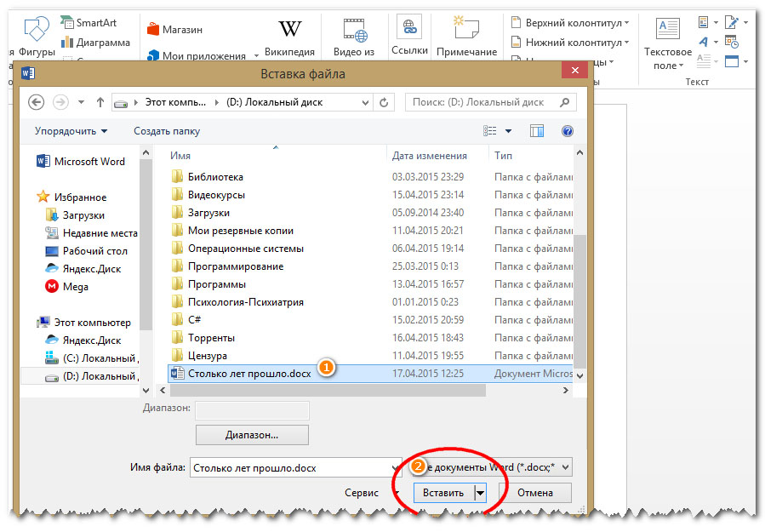Click the Ссылки links icon
This screenshot has width=765, height=532.
click(409, 31)
